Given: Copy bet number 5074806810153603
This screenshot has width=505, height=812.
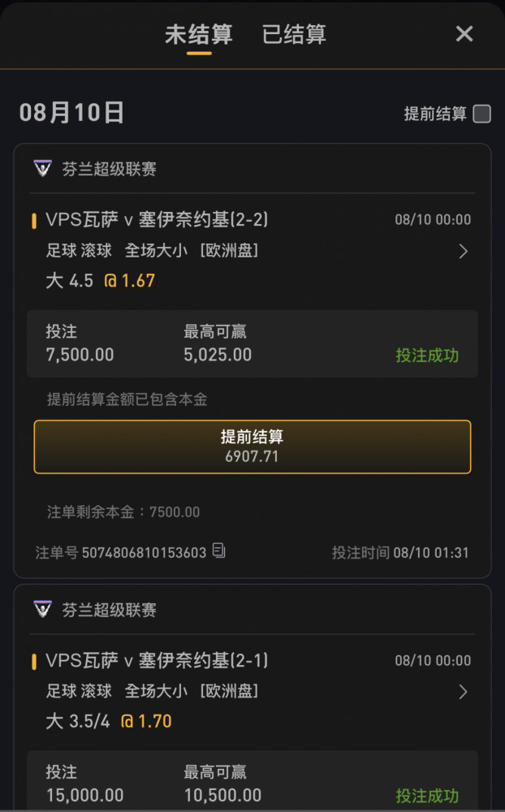Looking at the screenshot, I should (219, 551).
